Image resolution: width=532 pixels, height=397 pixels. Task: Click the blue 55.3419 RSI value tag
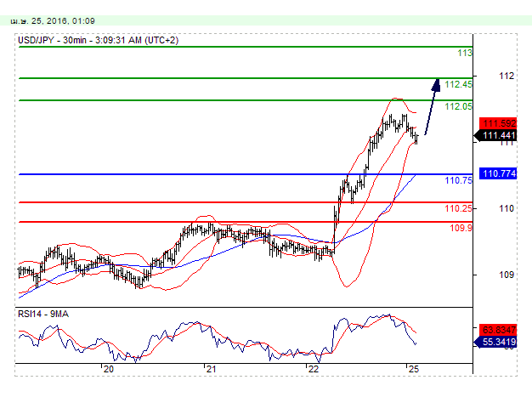pyautogui.click(x=497, y=342)
